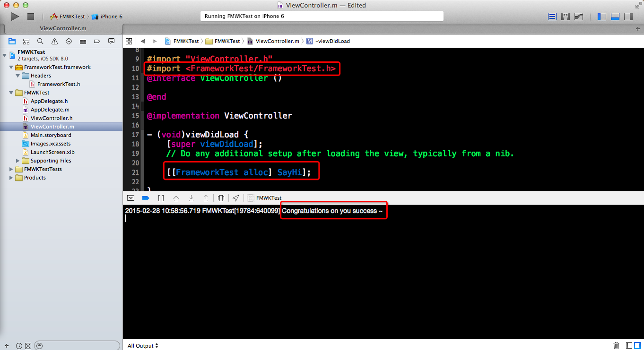
Task: Click ViewController.m in the jump bar
Action: click(x=273, y=41)
